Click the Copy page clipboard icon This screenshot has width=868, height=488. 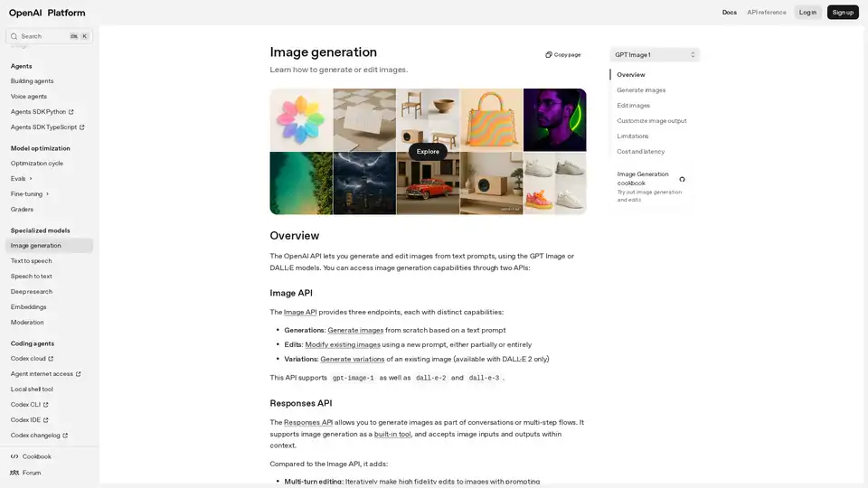549,55
